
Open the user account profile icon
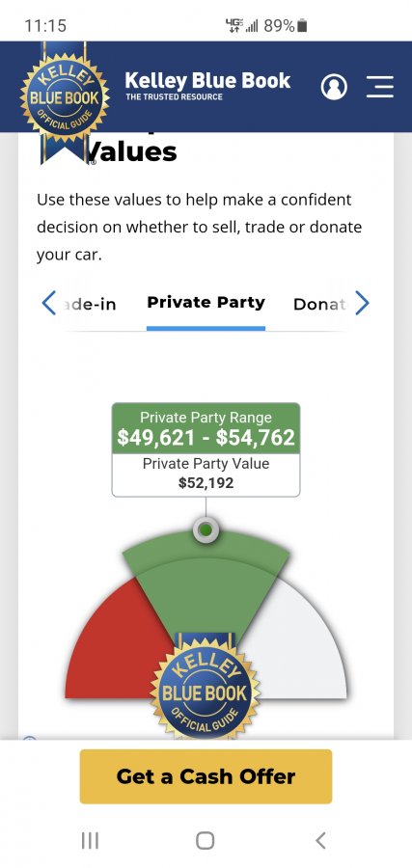(x=334, y=87)
